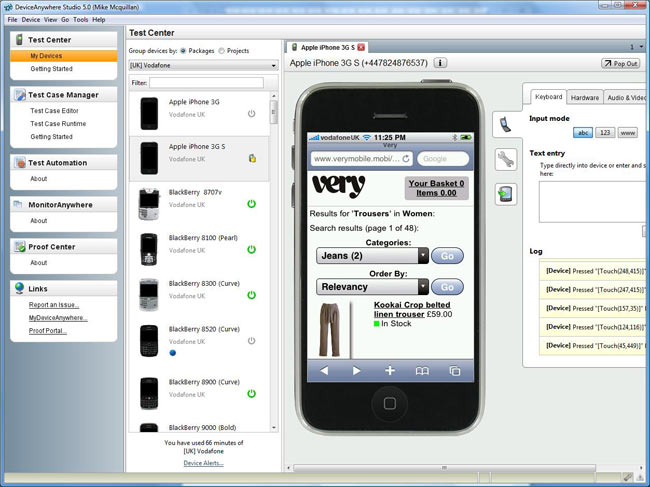The height and width of the screenshot is (487, 650).
Task: Open the Device Alerts link
Action: coord(203,463)
